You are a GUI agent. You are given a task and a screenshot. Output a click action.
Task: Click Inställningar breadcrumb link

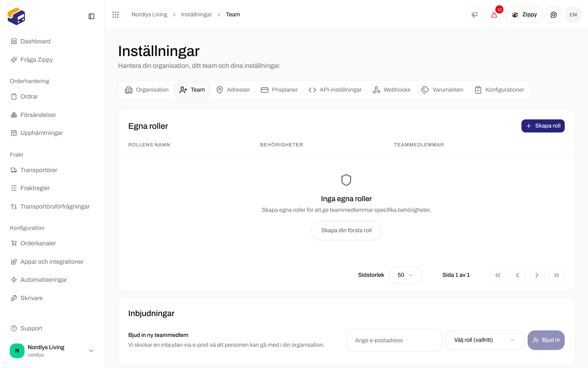pyautogui.click(x=196, y=15)
